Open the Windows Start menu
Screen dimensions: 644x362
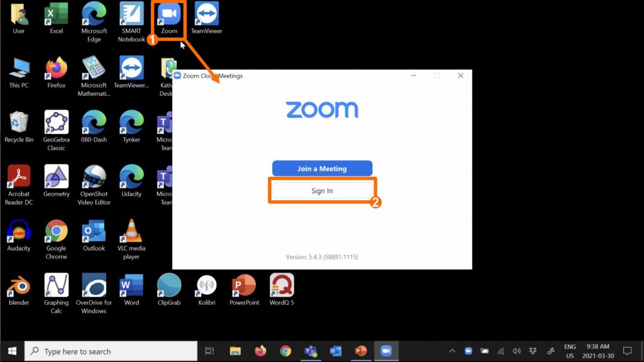[12, 351]
